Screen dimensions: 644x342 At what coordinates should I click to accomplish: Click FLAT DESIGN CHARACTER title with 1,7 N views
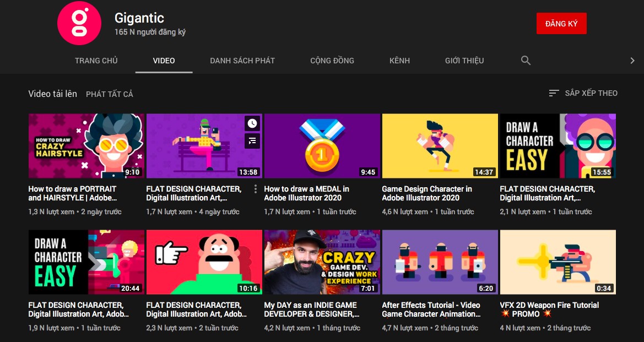coord(193,193)
